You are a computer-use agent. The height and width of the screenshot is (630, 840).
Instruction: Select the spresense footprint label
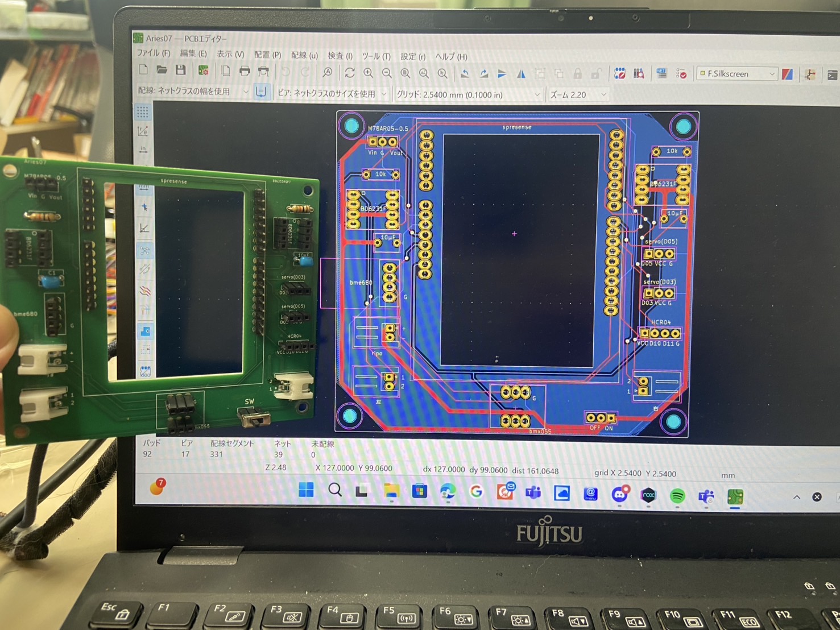coord(517,127)
